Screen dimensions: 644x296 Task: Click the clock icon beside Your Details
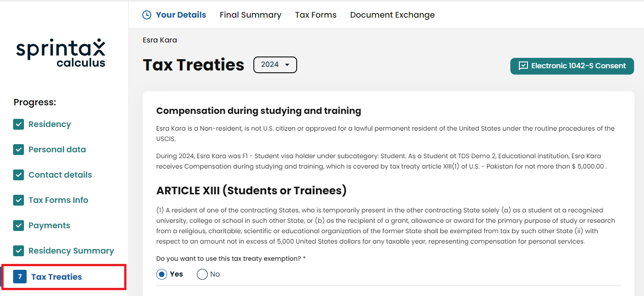pyautogui.click(x=147, y=15)
